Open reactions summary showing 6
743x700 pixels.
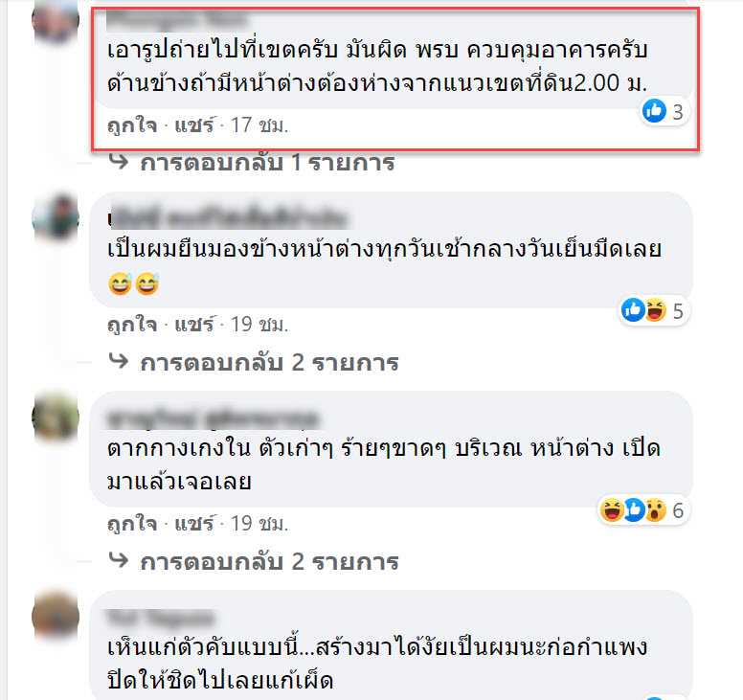[x=643, y=510]
